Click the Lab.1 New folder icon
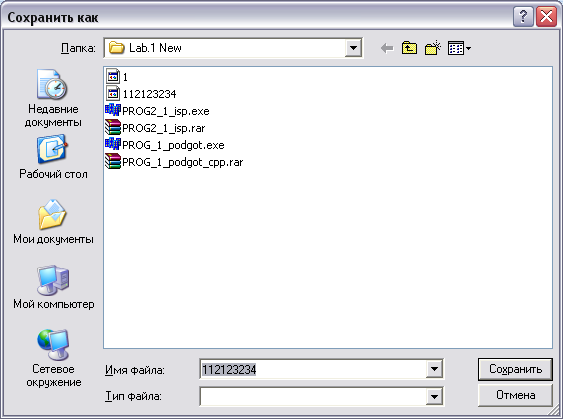The width and height of the screenshot is (563, 419). tap(116, 48)
